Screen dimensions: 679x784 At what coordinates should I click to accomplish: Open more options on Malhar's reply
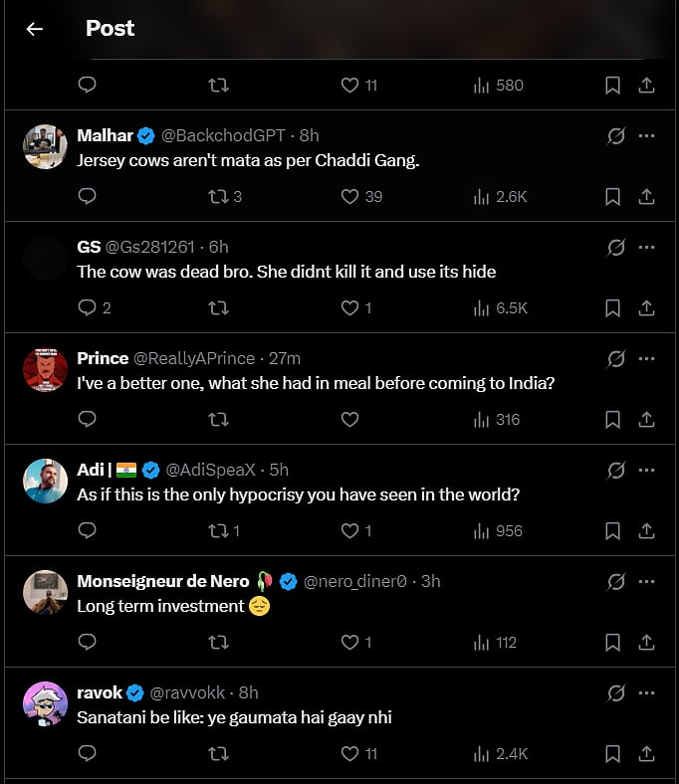pos(647,136)
